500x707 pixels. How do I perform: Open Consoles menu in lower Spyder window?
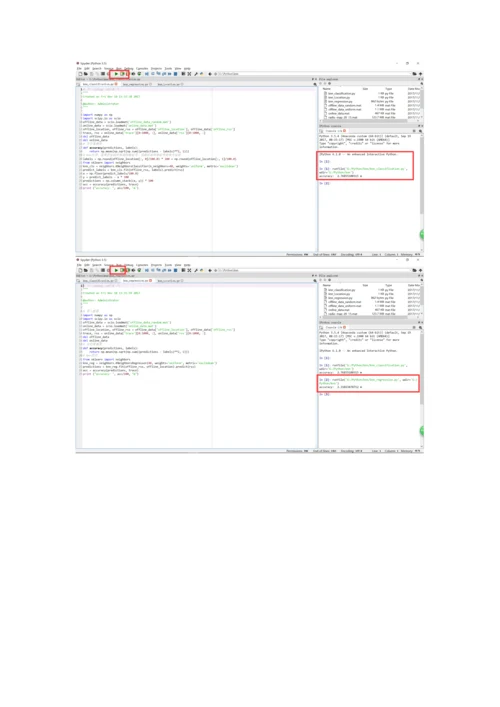142,265
